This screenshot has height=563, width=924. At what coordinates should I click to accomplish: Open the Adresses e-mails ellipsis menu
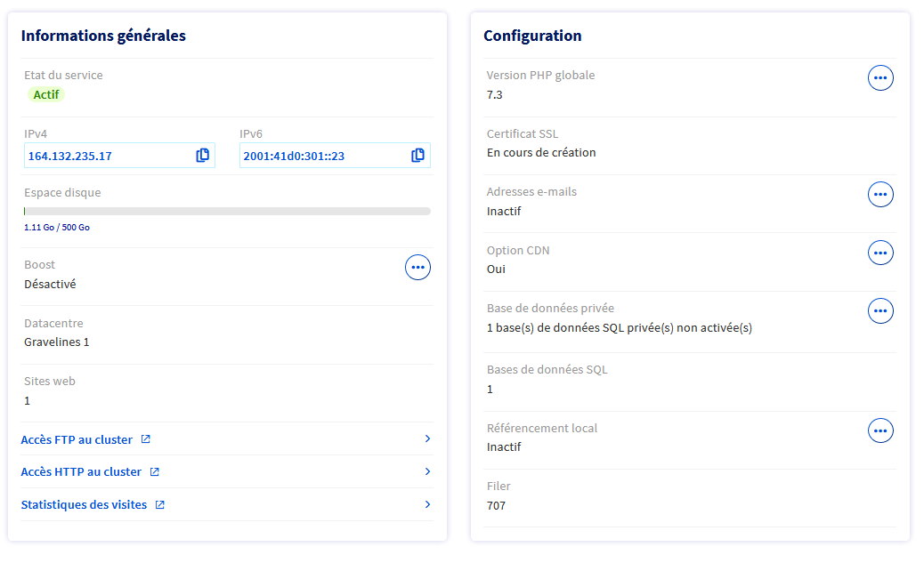[880, 195]
